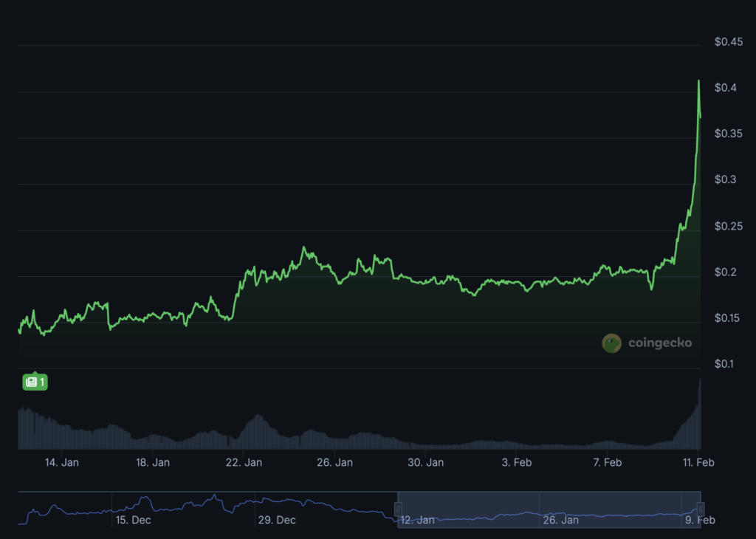Click the right navigator range handle
The width and height of the screenshot is (756, 539).
[x=701, y=509]
